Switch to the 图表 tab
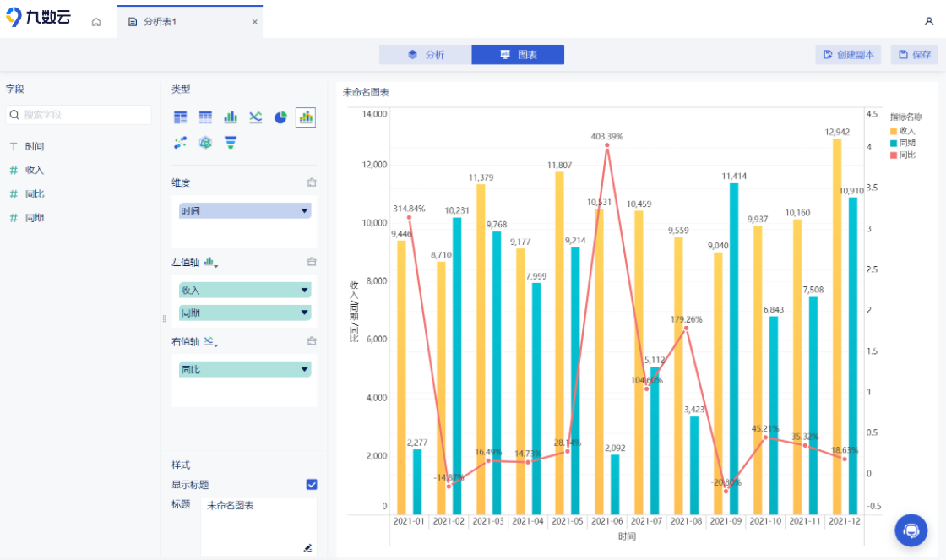The height and width of the screenshot is (560, 946). [518, 55]
